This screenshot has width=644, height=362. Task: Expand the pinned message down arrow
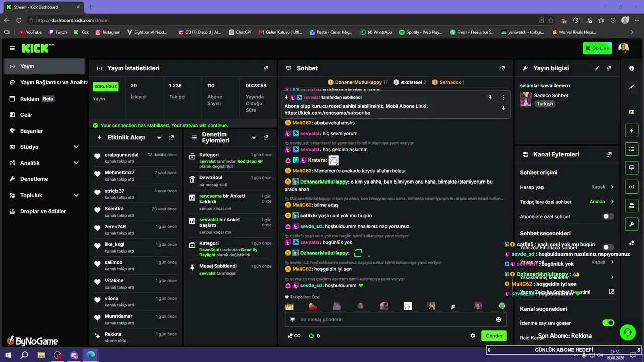pos(503,108)
